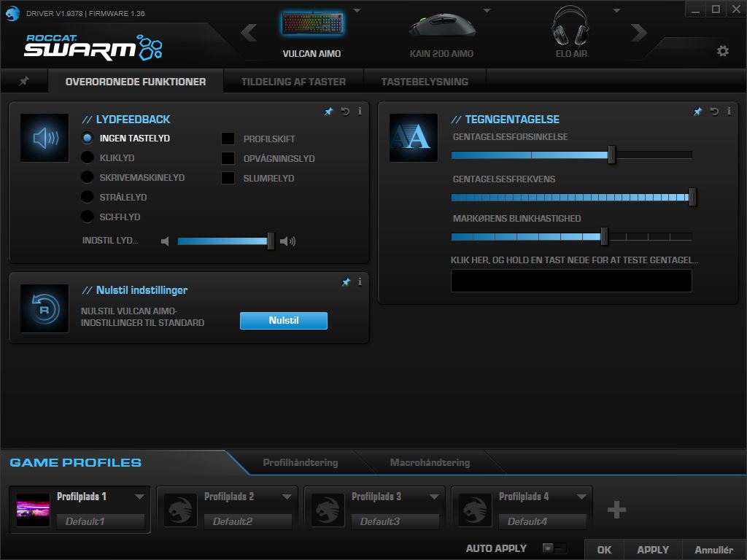This screenshot has height=560, width=747.
Task: Go to next device with right arrow
Action: [639, 32]
